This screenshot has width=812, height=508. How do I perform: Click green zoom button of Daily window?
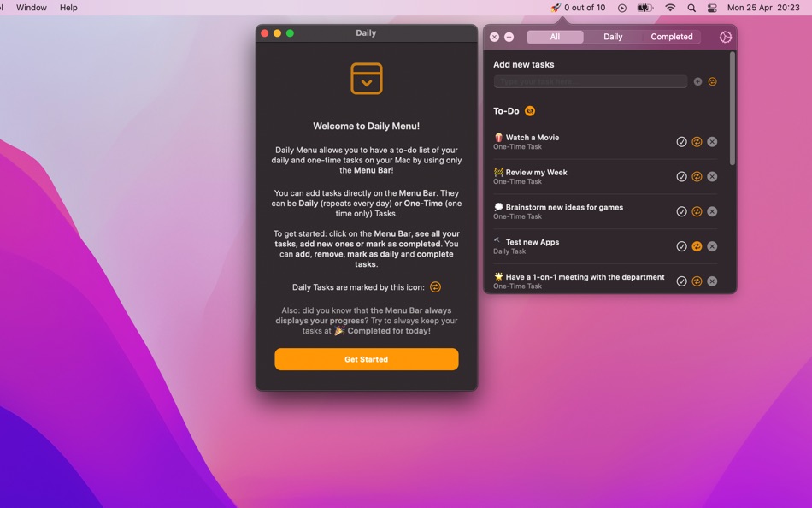[290, 33]
